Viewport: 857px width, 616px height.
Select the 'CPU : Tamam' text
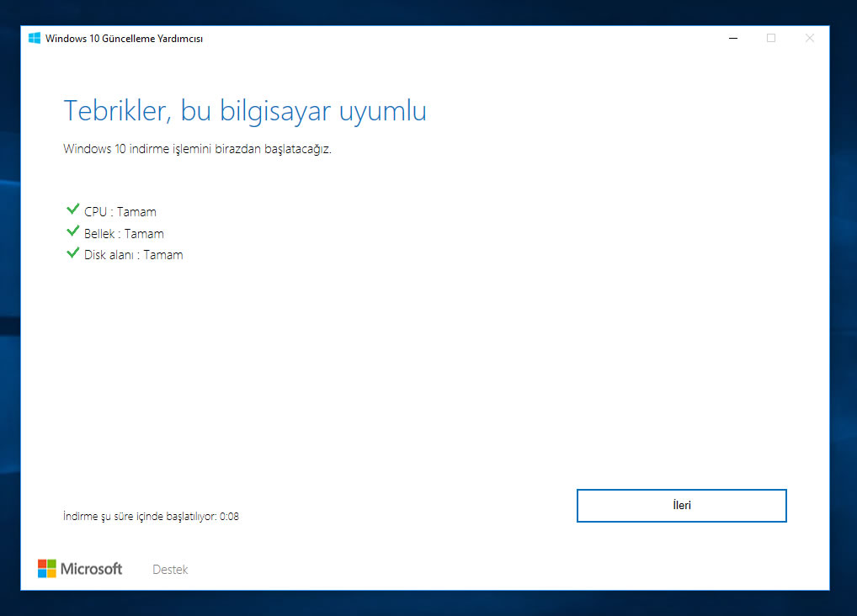[x=120, y=212]
